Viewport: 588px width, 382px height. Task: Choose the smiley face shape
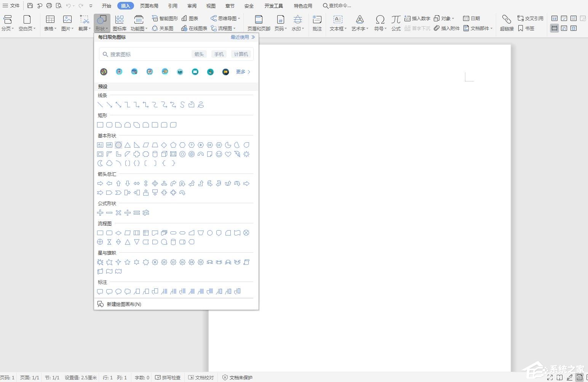[x=219, y=154]
